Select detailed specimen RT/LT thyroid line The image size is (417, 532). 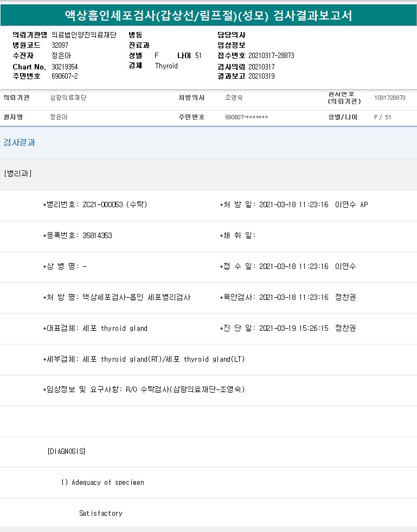tap(144, 359)
